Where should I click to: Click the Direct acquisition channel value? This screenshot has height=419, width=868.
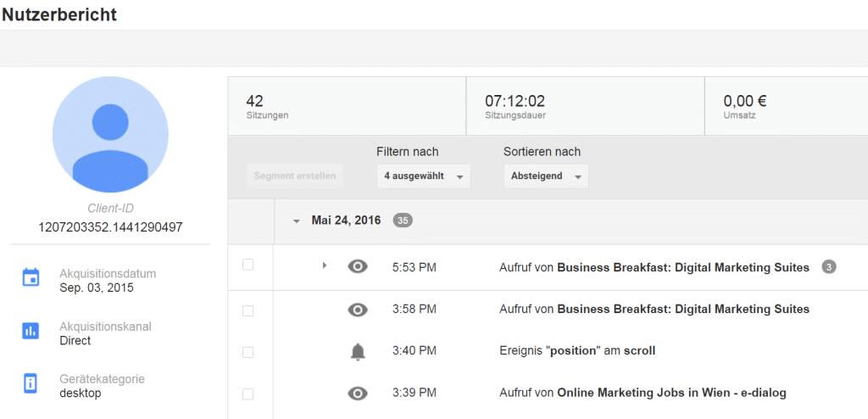(x=75, y=341)
